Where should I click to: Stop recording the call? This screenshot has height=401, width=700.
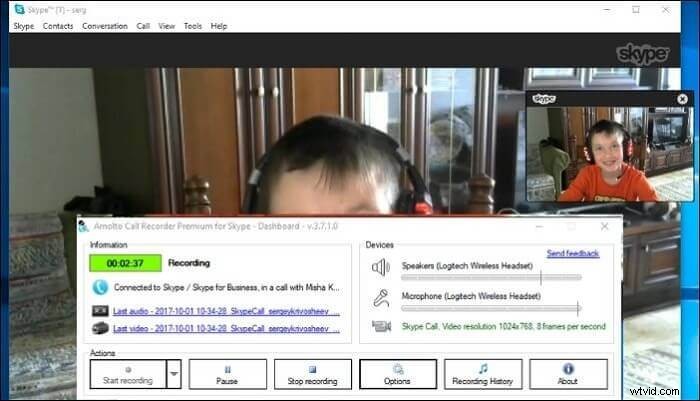coord(312,374)
